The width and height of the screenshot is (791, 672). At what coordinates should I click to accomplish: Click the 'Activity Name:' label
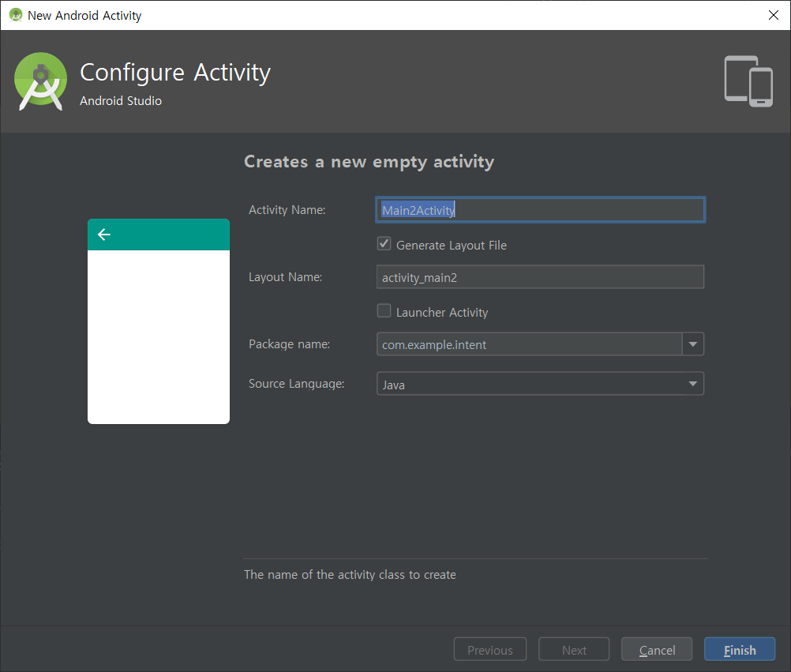[287, 210]
